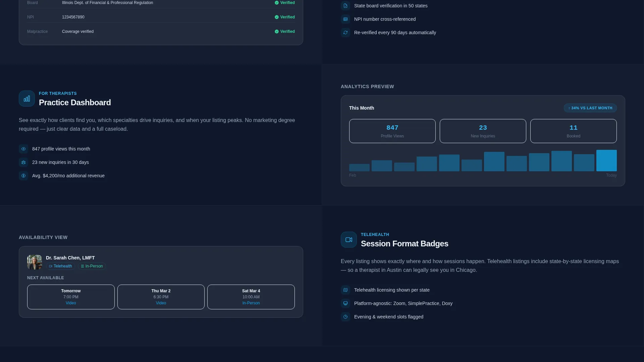Click the Session Format Badges heading

tap(405, 244)
